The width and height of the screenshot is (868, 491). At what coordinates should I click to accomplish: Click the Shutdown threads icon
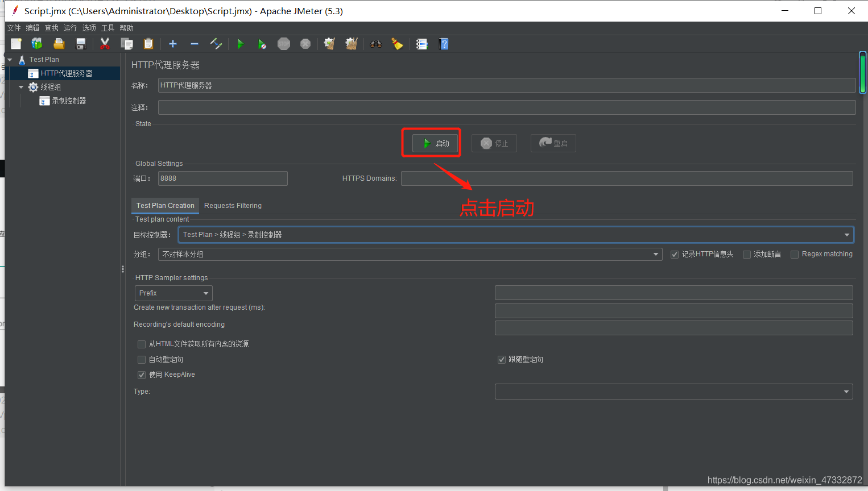305,44
